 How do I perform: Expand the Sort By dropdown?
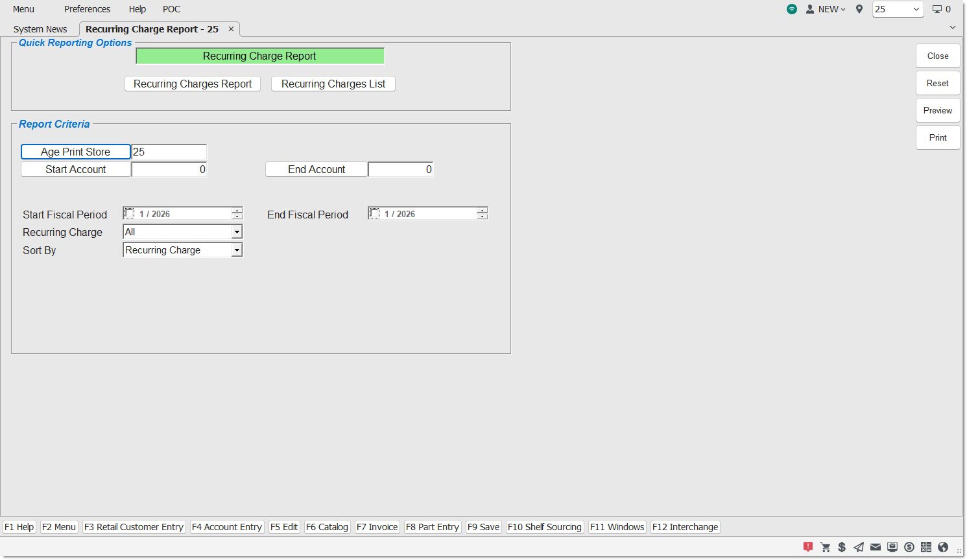point(237,250)
